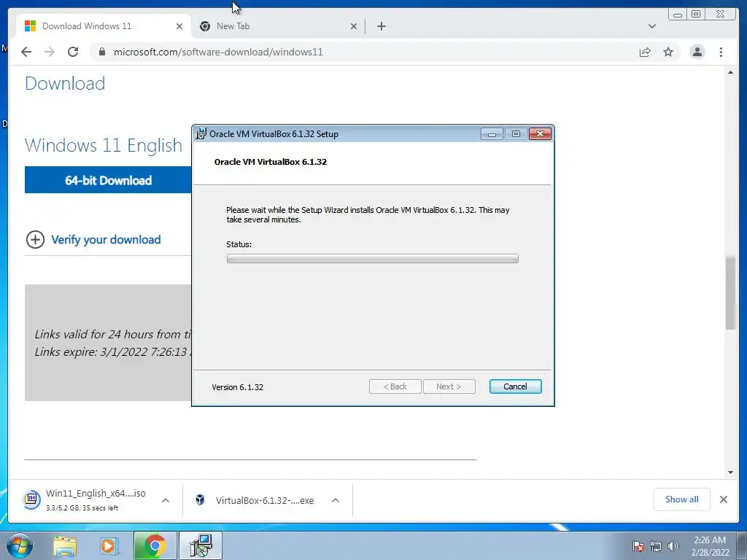Open Windows Media Player from taskbar

pyautogui.click(x=109, y=545)
